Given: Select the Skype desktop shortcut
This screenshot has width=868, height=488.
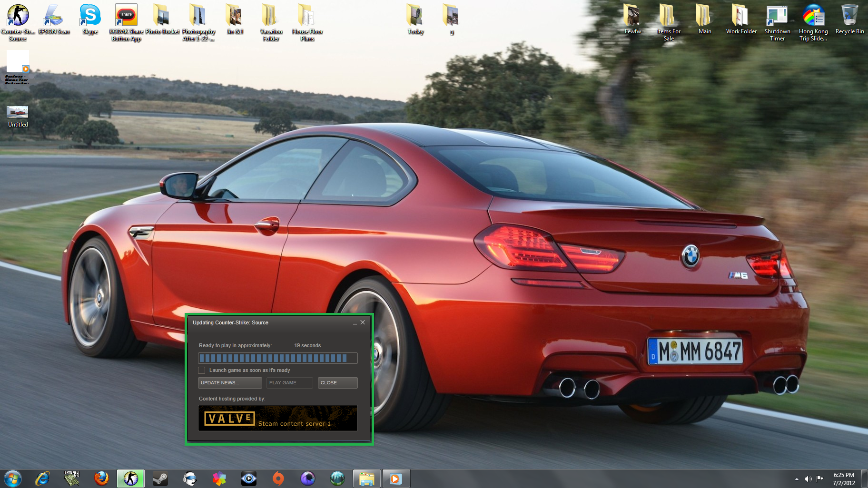Looking at the screenshot, I should 90,20.
